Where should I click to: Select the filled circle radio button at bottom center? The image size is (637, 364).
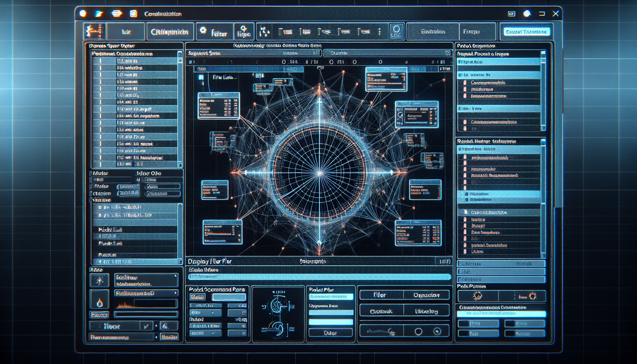tap(437, 332)
